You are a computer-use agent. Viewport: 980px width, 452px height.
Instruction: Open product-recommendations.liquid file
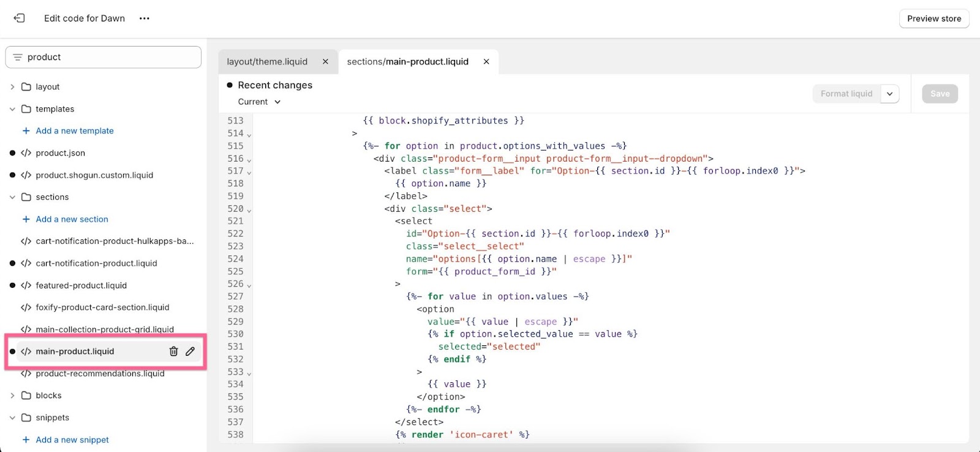point(100,374)
